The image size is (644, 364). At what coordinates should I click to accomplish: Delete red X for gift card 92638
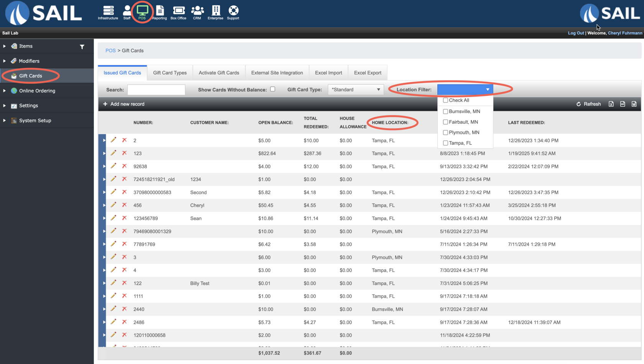[124, 166]
